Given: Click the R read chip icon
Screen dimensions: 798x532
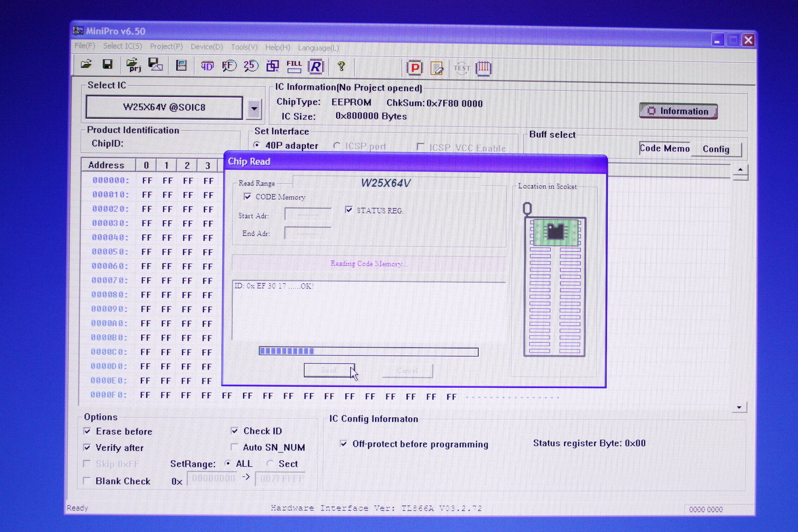Looking at the screenshot, I should [316, 66].
